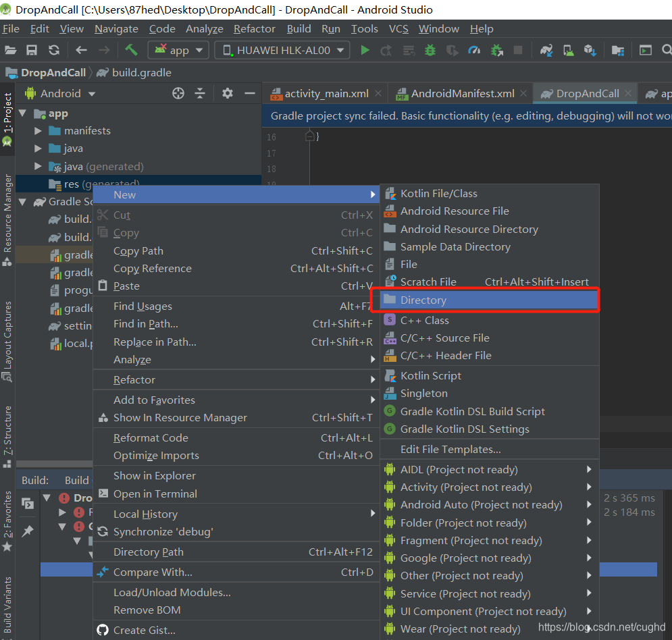Toggle the Layout Captures side panel
This screenshot has height=640, width=672.
pos(7,341)
